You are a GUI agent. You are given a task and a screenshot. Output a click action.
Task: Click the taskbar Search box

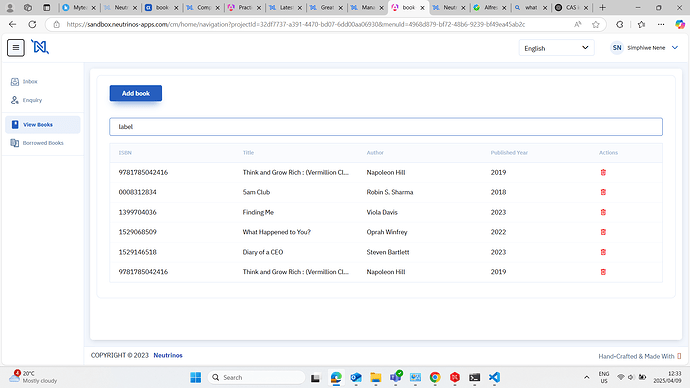coord(257,377)
